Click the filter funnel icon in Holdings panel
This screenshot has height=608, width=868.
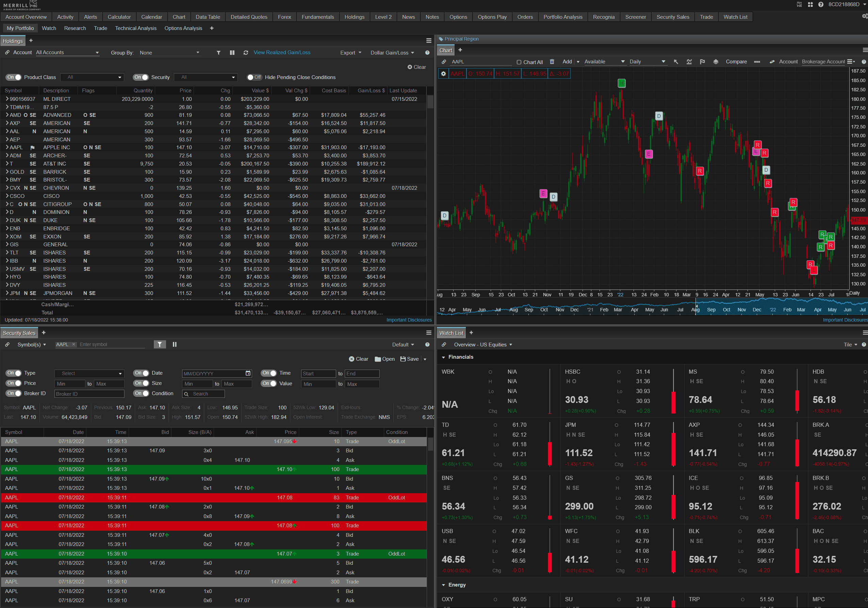coord(218,52)
